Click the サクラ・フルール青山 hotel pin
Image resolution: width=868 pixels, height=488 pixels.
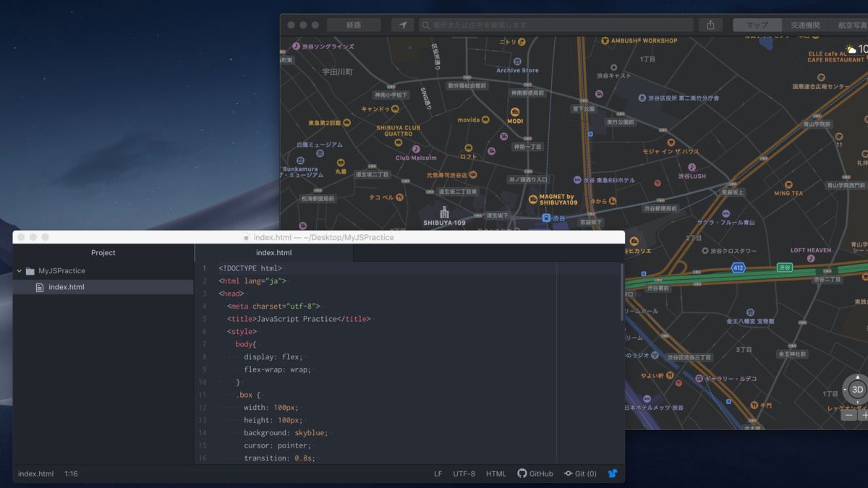click(x=726, y=214)
